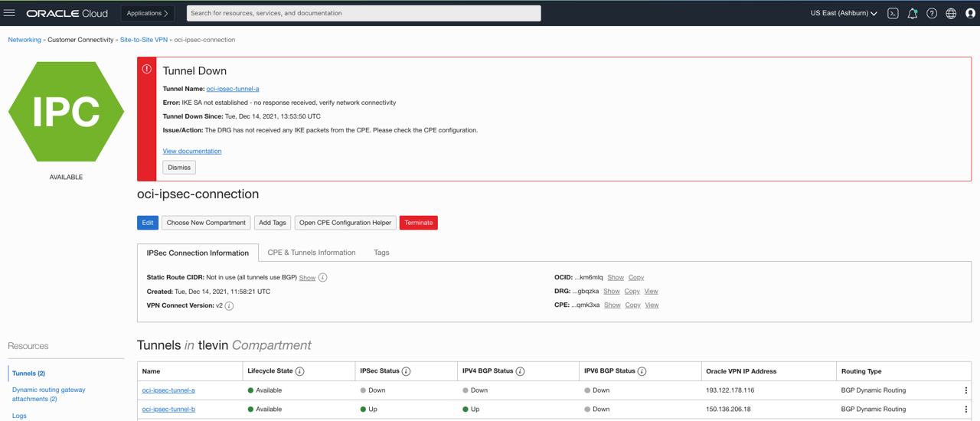This screenshot has width=980, height=421.
Task: Click IPV4 BGP Status info icon
Action: pos(520,371)
